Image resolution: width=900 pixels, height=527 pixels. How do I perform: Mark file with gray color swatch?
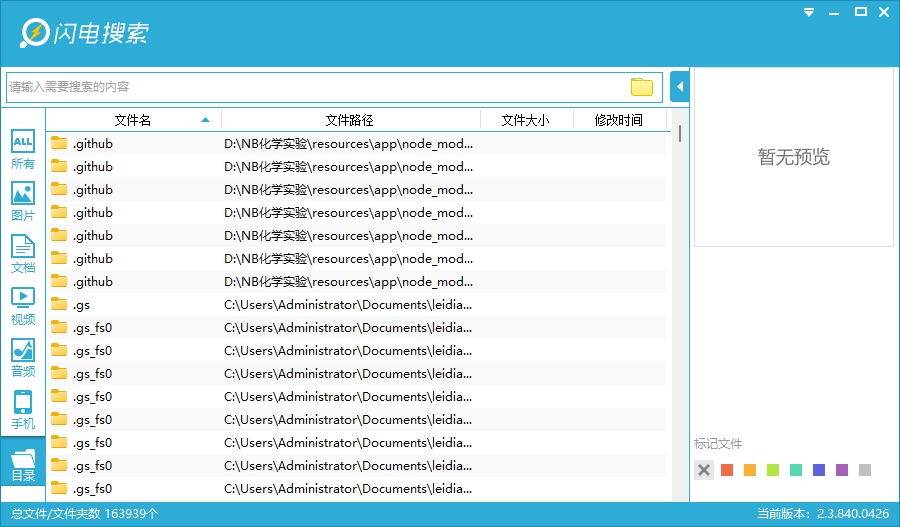click(x=865, y=470)
